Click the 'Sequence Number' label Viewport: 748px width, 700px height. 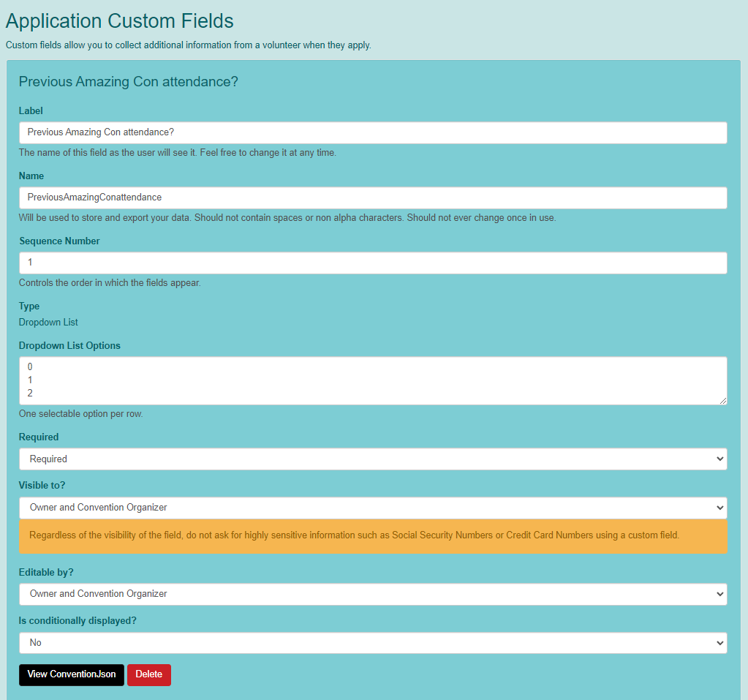coord(60,241)
